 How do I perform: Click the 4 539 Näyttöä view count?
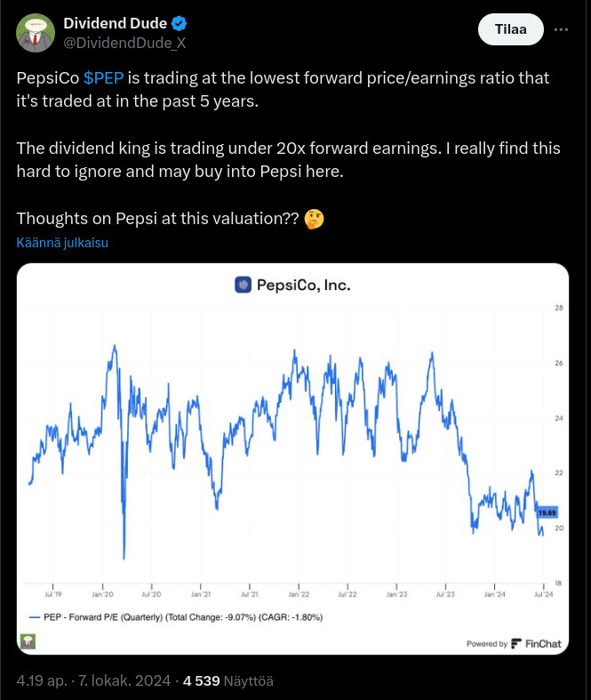[228, 681]
